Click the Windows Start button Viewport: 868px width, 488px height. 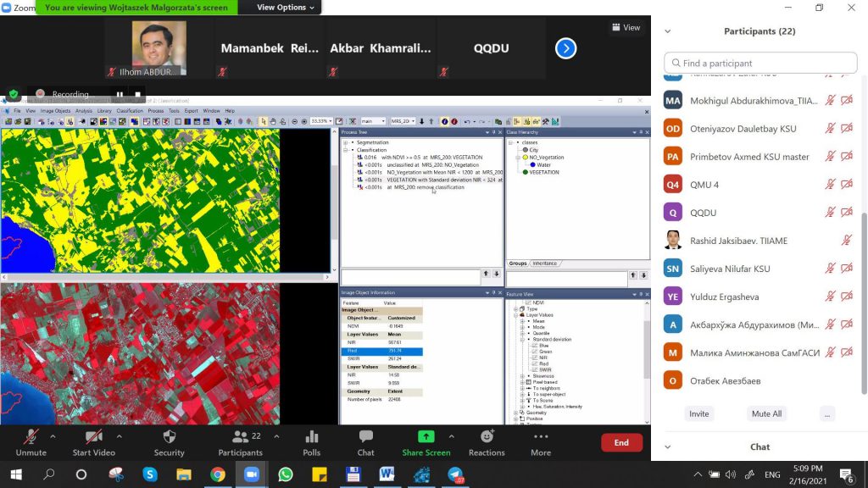point(16,474)
